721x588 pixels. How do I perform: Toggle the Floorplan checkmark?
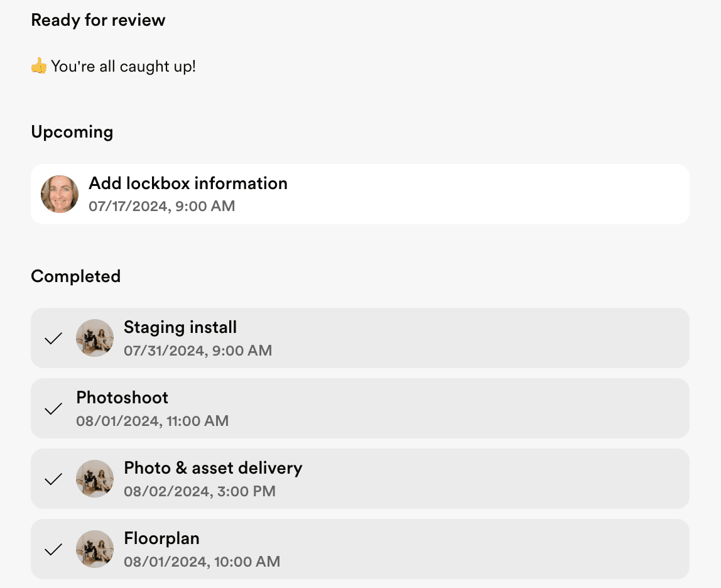[x=54, y=550]
